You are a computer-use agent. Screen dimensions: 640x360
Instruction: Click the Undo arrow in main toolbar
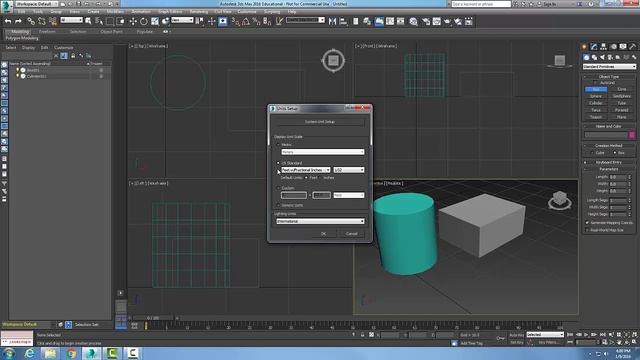[x=8, y=21]
